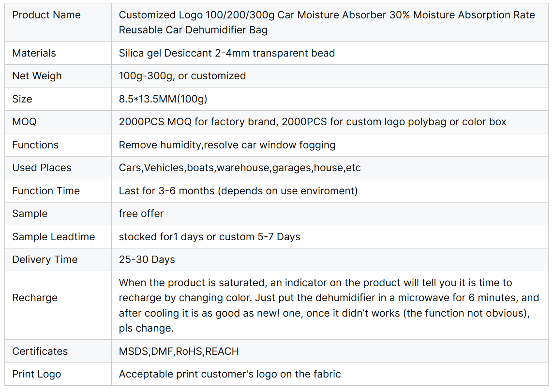Click the Silica gel Desiccant description
This screenshot has width=553, height=392.
click(x=226, y=53)
